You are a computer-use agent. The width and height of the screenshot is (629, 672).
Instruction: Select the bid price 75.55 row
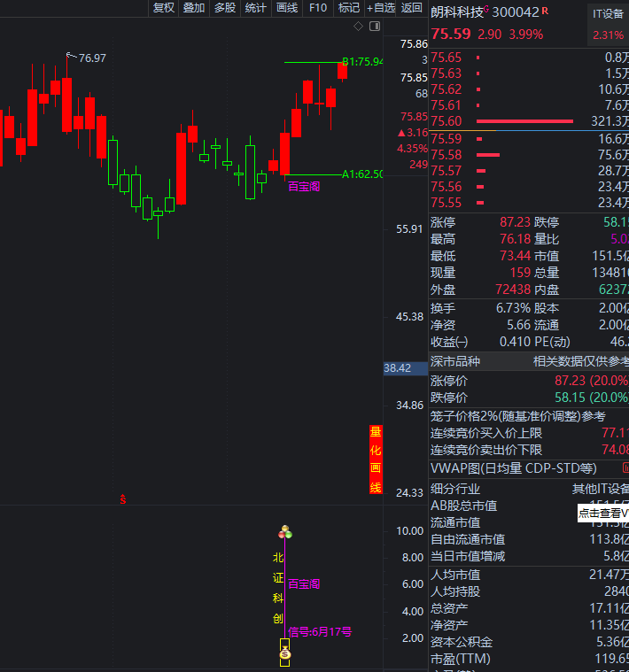click(x=529, y=202)
